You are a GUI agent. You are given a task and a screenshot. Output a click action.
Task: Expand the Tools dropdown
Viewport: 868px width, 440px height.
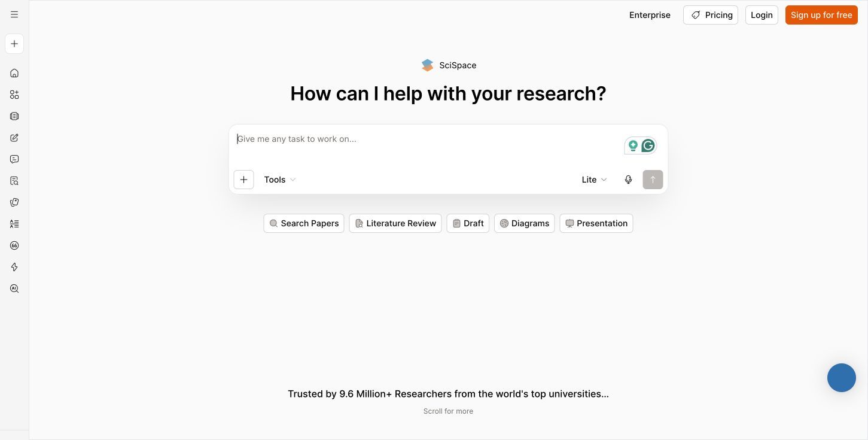(280, 180)
